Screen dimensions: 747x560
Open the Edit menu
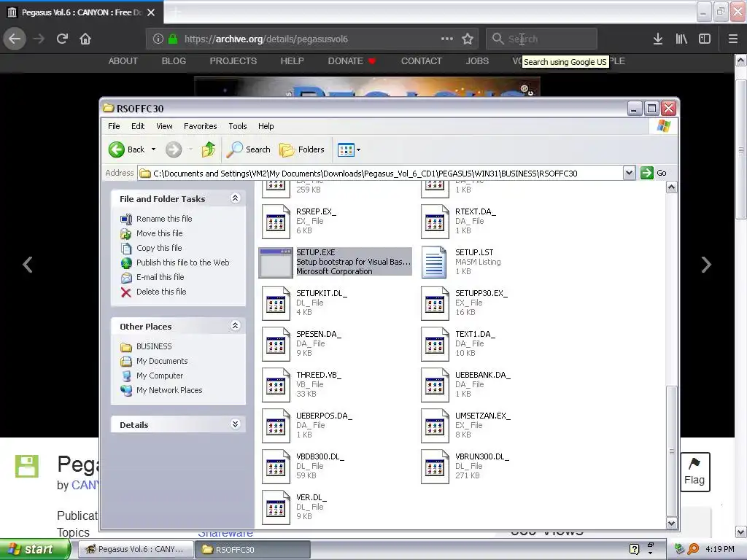pos(138,126)
